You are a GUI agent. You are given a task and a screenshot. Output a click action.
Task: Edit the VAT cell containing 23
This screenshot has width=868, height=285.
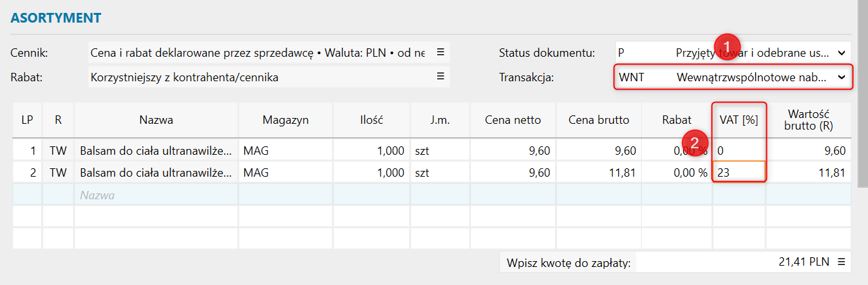coord(739,172)
